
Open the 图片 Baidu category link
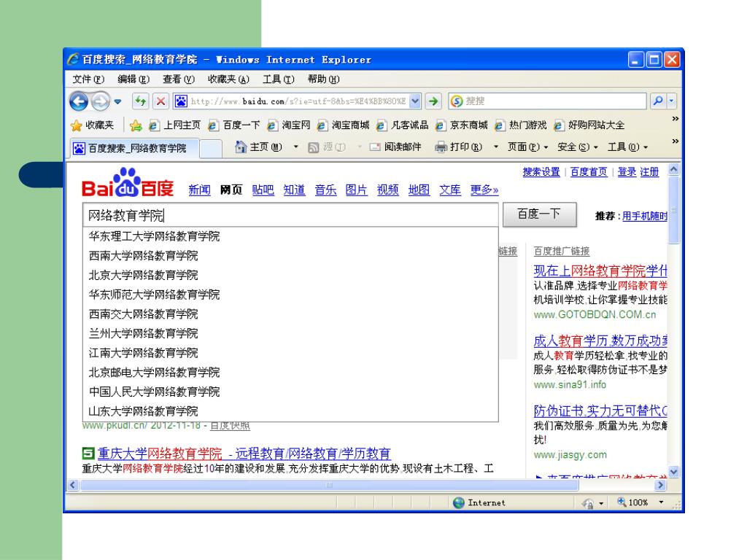click(x=356, y=190)
